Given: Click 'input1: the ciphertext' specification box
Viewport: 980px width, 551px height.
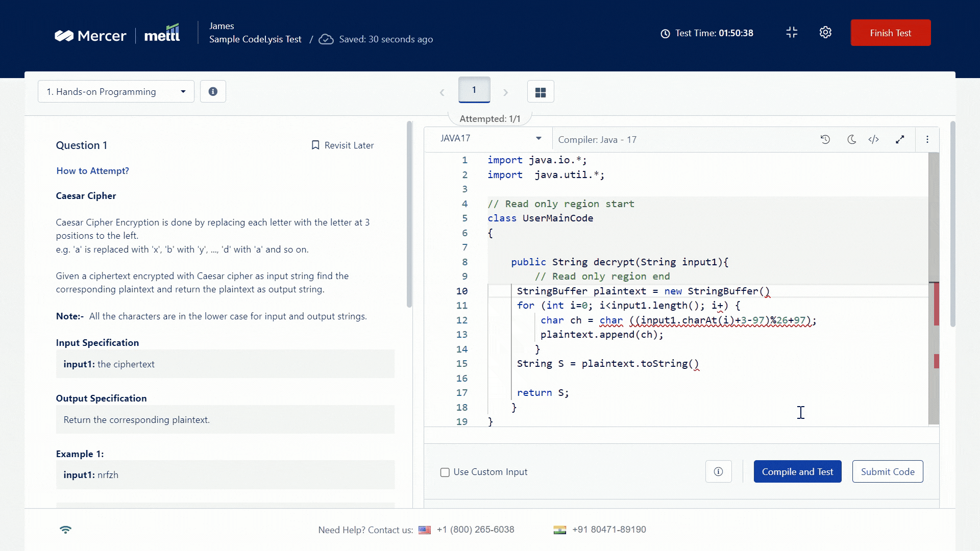Looking at the screenshot, I should tap(225, 364).
